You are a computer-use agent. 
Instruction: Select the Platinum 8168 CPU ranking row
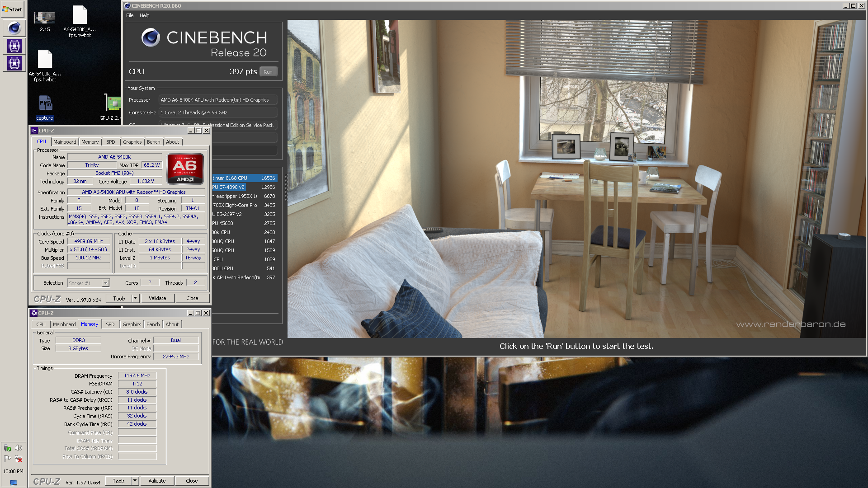[x=245, y=178]
